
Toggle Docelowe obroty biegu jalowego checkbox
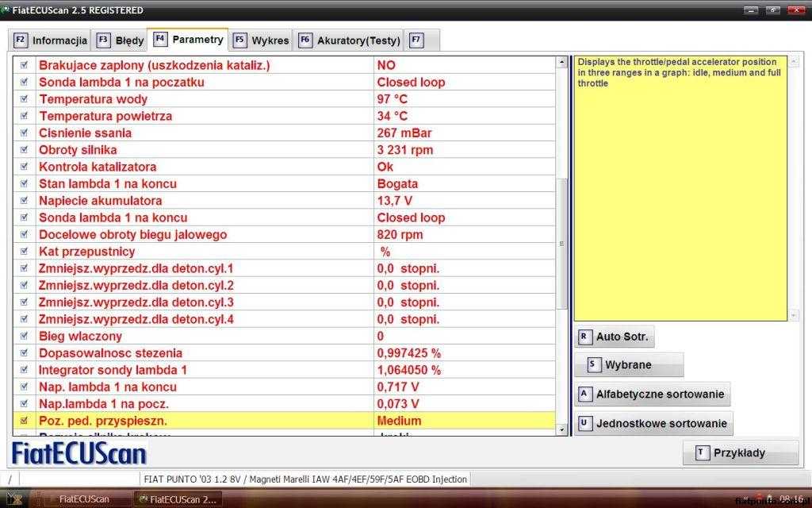pyautogui.click(x=24, y=234)
